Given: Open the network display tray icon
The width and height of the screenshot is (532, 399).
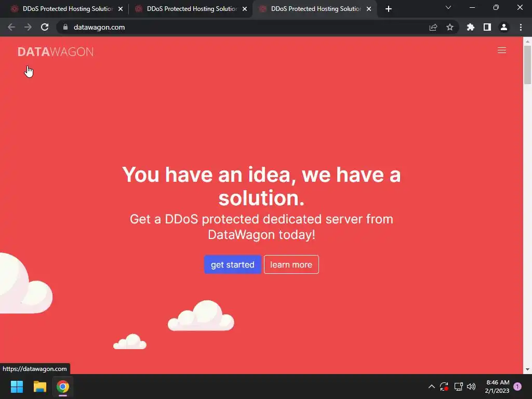Looking at the screenshot, I should 458,387.
